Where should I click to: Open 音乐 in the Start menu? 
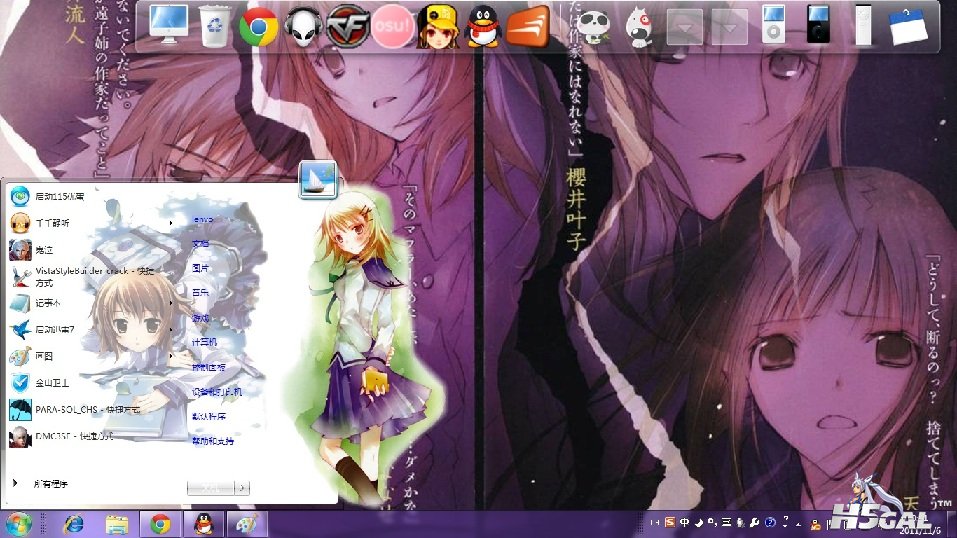click(x=201, y=293)
